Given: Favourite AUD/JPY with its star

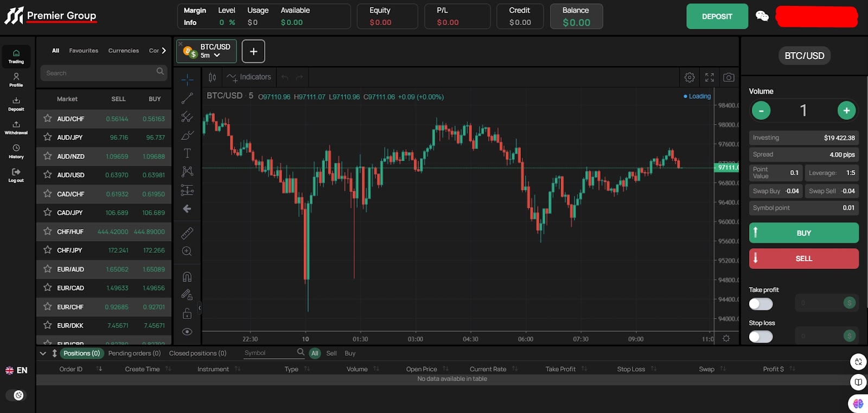Looking at the screenshot, I should [x=48, y=137].
